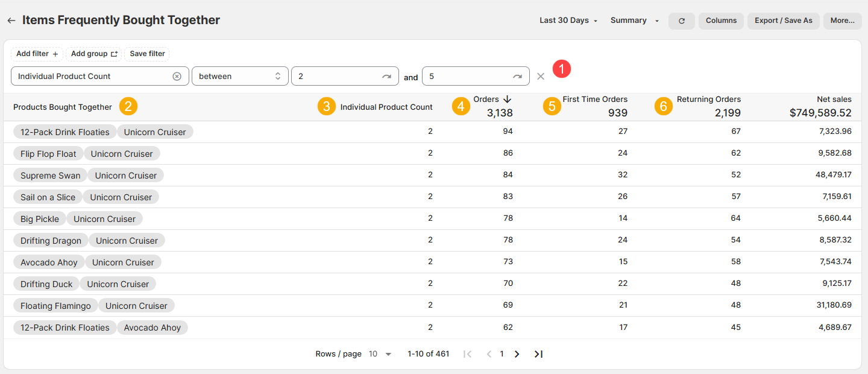The image size is (868, 374).
Task: Click the variable icon in value 2 field
Action: [386, 77]
